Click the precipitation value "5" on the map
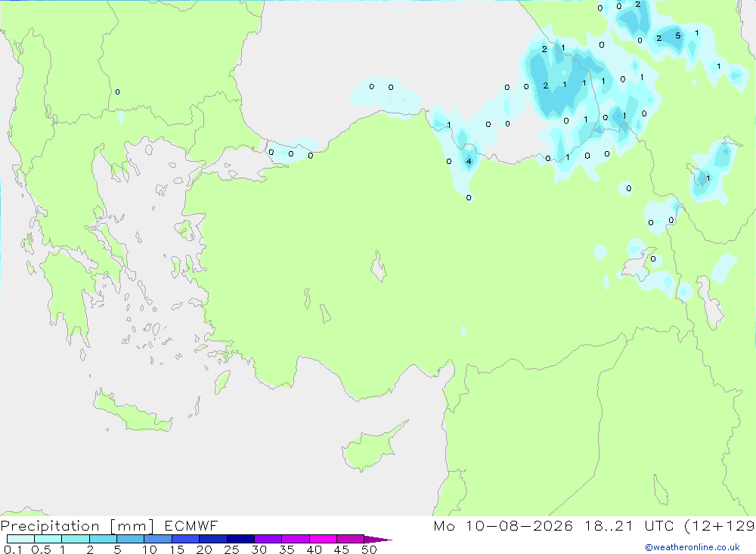Image resolution: width=756 pixels, height=554 pixels. click(x=678, y=36)
